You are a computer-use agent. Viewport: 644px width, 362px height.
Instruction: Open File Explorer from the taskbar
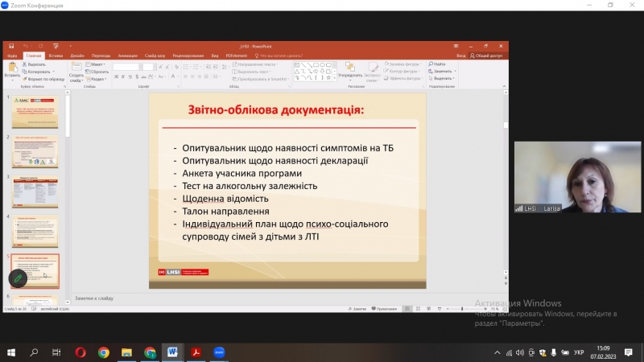pyautogui.click(x=126, y=352)
